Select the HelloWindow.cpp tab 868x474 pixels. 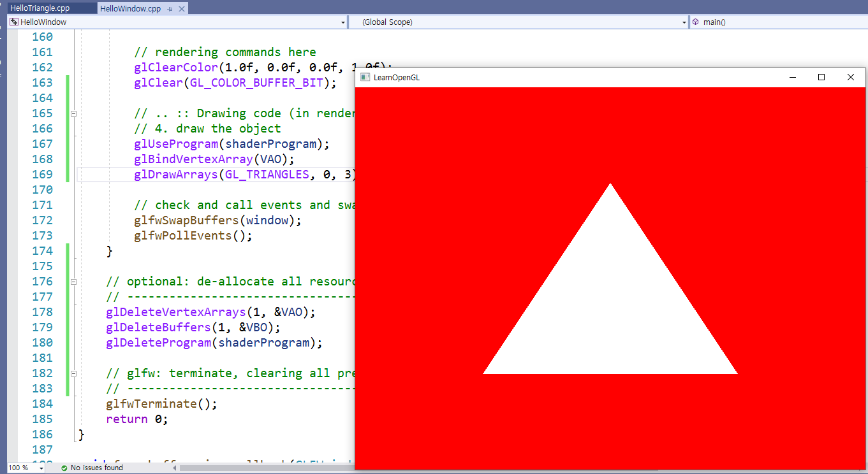131,9
